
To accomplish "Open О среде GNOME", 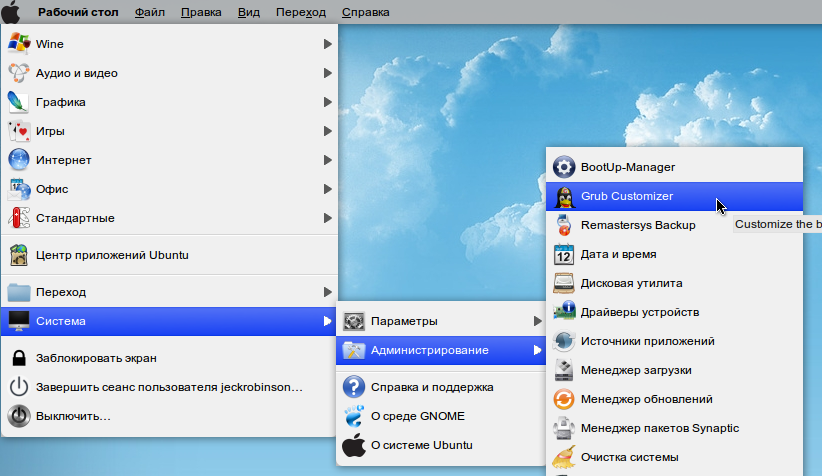I will click(x=441, y=416).
